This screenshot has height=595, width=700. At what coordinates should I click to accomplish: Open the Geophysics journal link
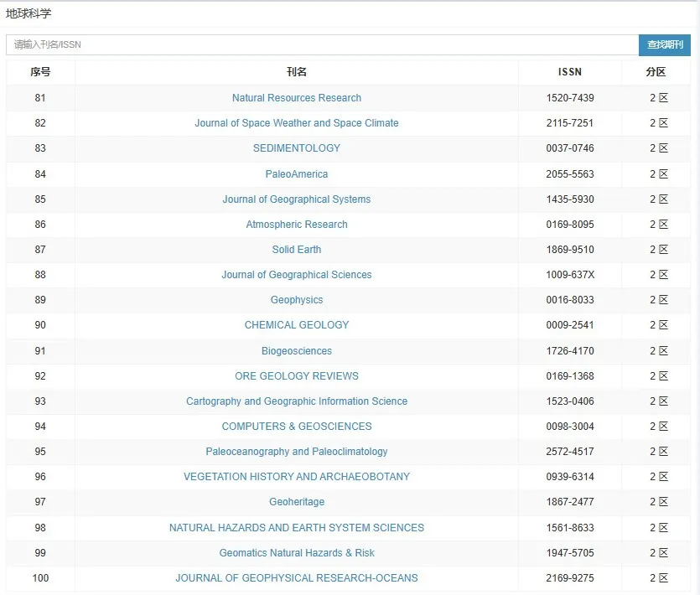point(297,300)
